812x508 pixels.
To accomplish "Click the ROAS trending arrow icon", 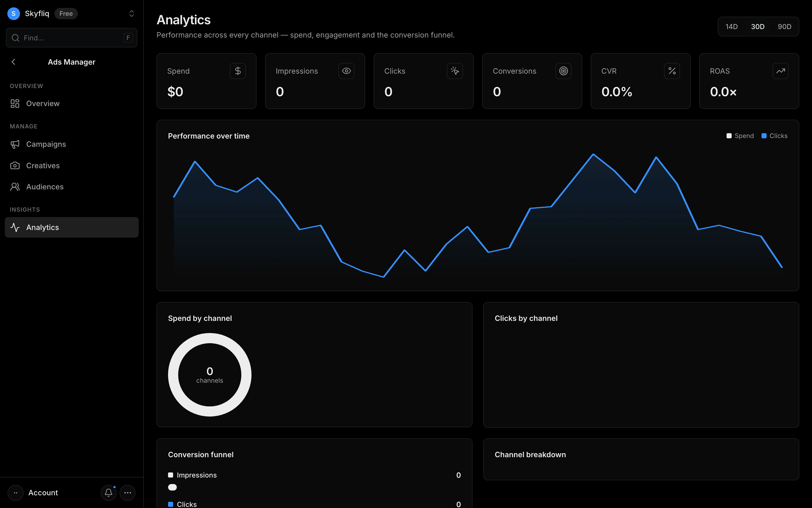I will click(780, 71).
